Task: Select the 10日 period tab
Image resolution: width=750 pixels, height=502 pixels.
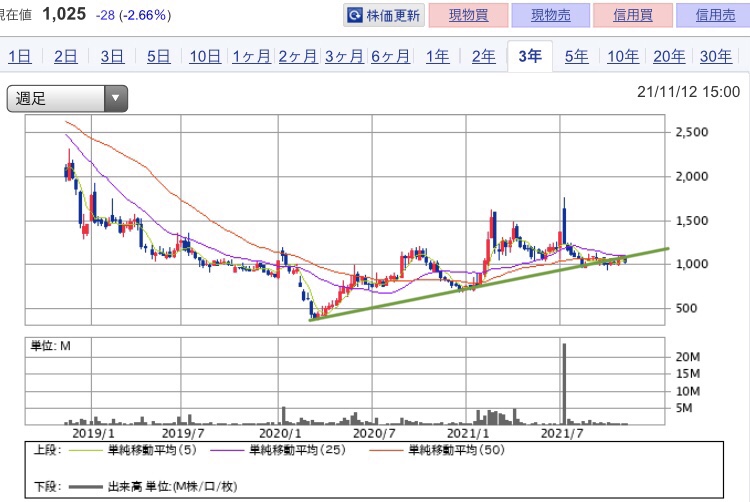Action: click(x=205, y=56)
